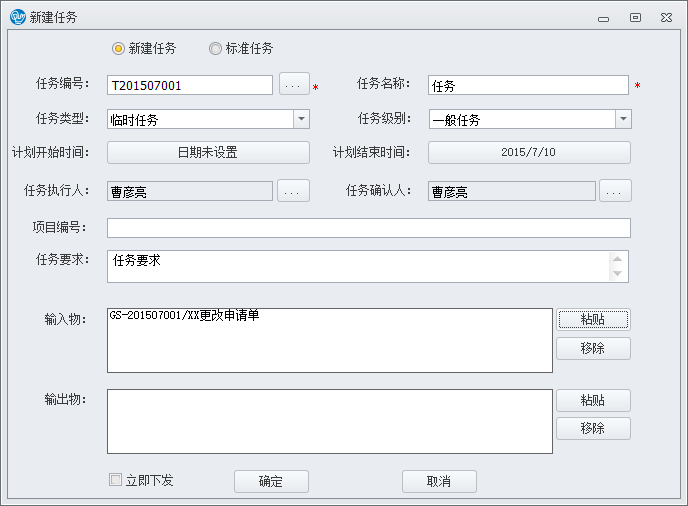Image resolution: width=688 pixels, height=506 pixels.
Task: Click into the 项目编号 input field
Action: click(x=369, y=228)
